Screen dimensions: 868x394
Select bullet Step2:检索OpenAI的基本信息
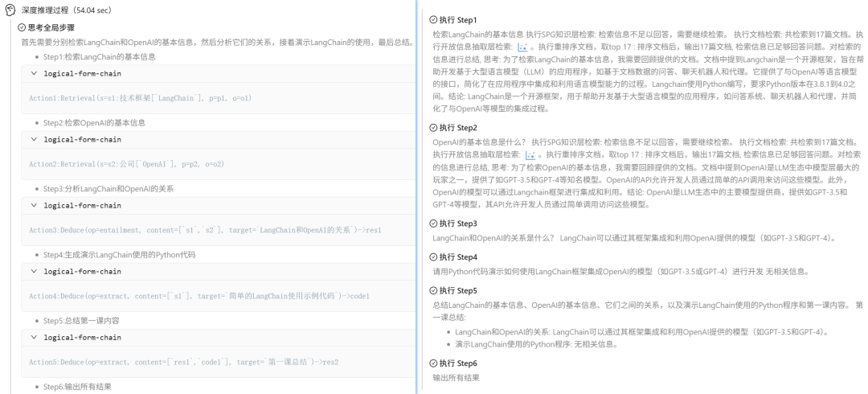tap(94, 122)
